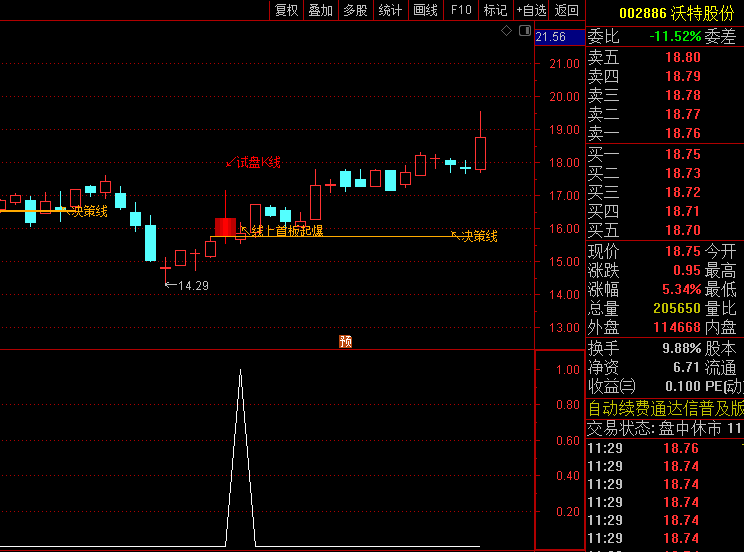The width and height of the screenshot is (744, 552).
Task: Click the stock title 002886 沃特股份
Action: [x=677, y=13]
